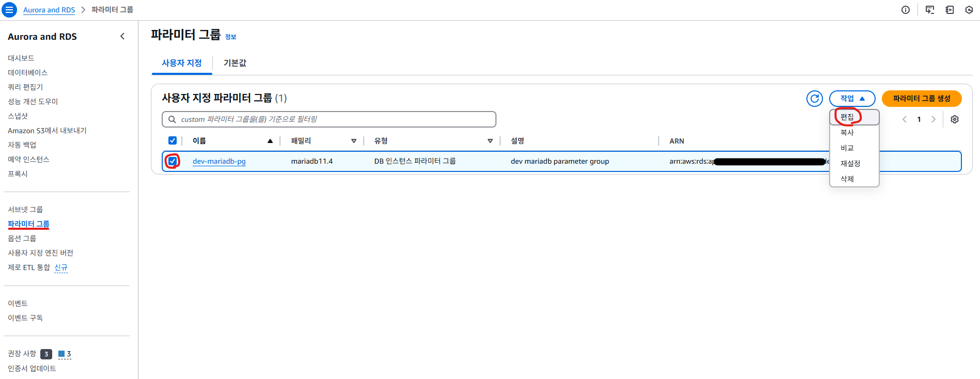Open table preferences gear icon
Viewport: 980px width, 379px height.
click(955, 119)
